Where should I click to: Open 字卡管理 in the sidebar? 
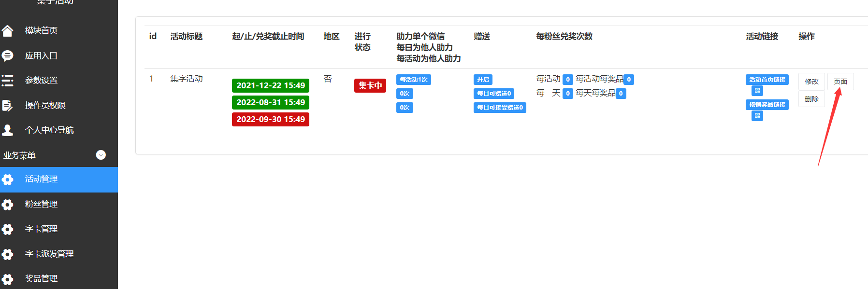pyautogui.click(x=41, y=229)
